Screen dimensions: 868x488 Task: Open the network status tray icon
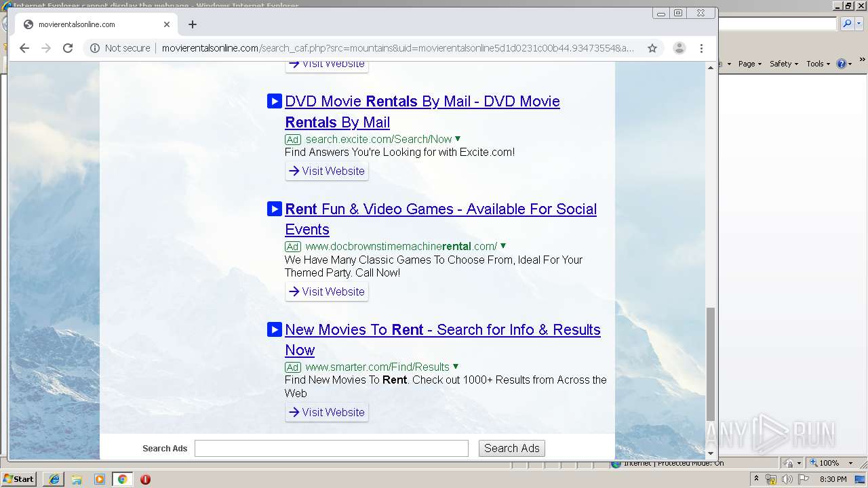pyautogui.click(x=771, y=479)
